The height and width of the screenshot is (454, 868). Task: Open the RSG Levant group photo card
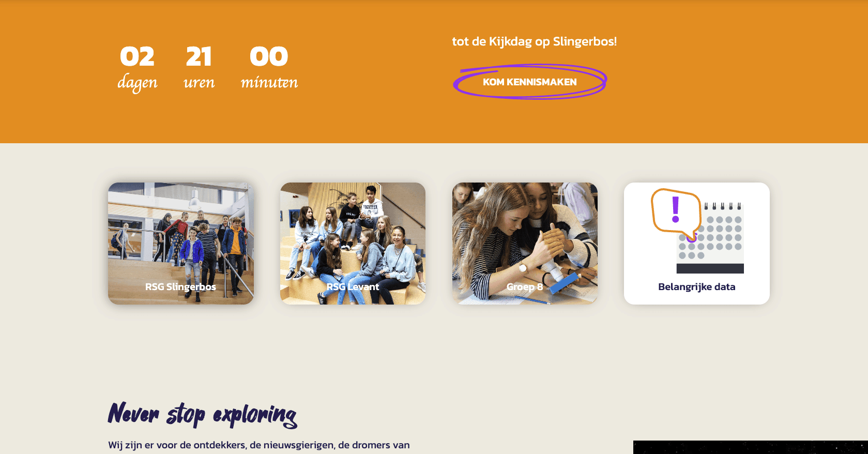(x=353, y=243)
